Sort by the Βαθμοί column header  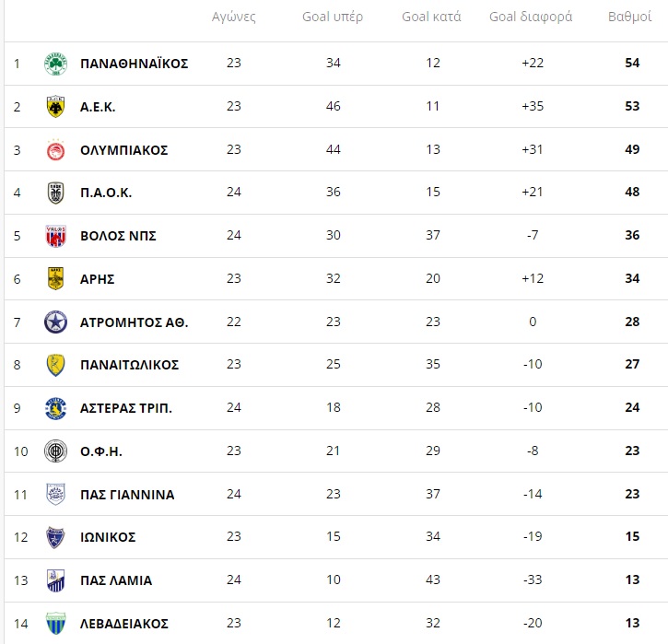629,17
